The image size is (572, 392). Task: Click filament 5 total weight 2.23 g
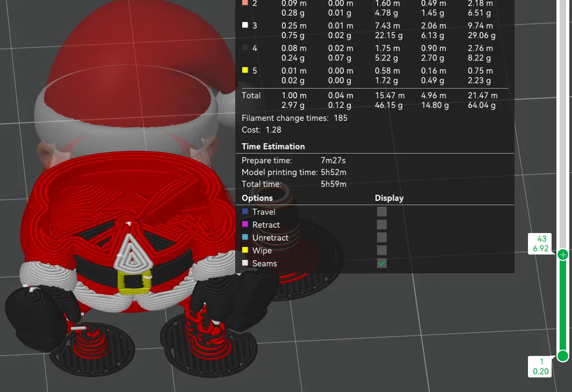click(479, 80)
